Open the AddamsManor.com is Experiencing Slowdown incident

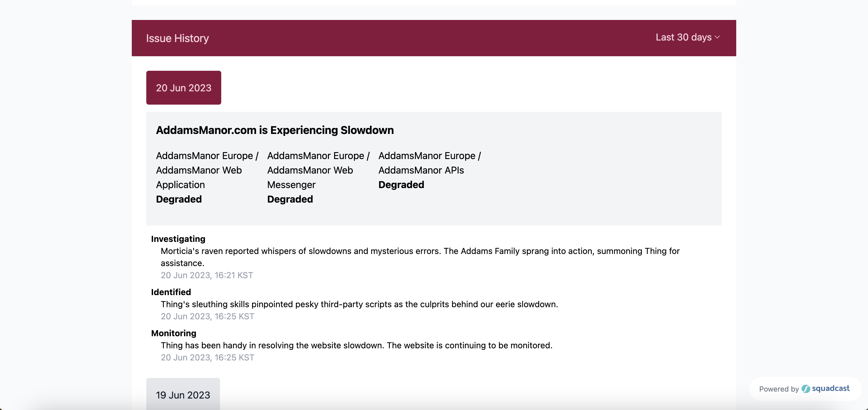click(x=275, y=130)
